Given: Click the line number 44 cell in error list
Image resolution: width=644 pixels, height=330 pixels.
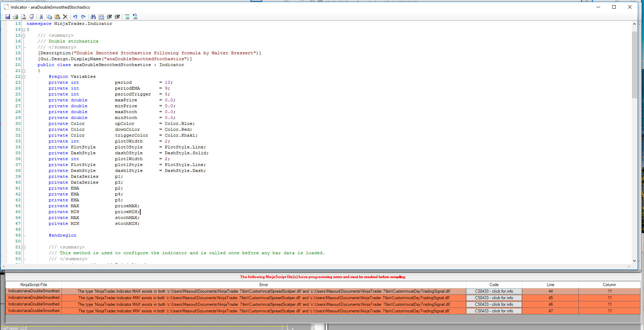Looking at the screenshot, I should [550, 291].
